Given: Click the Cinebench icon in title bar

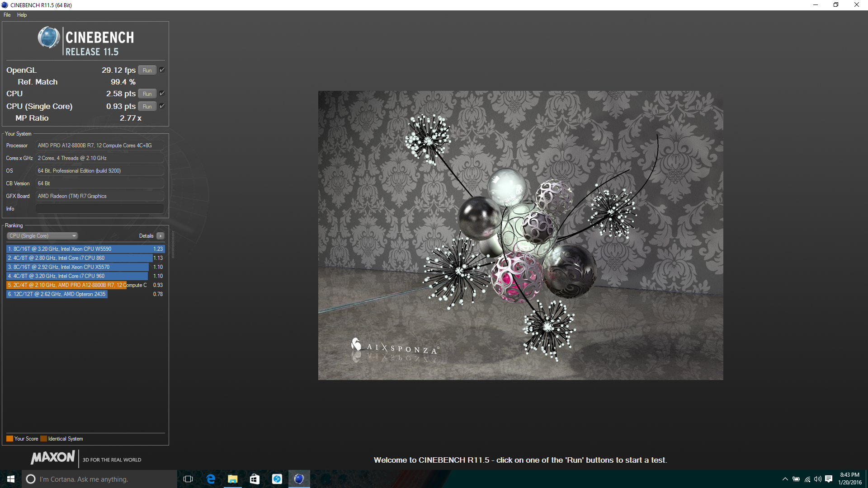Looking at the screenshot, I should [x=5, y=5].
